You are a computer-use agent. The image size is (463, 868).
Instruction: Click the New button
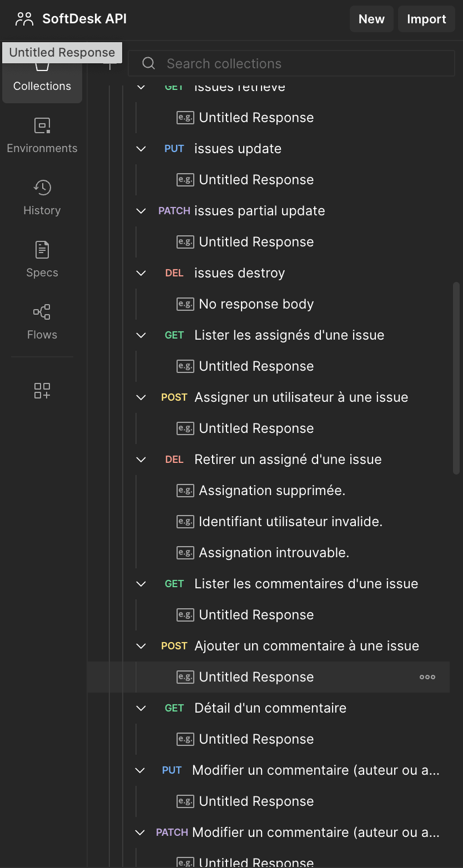(371, 18)
